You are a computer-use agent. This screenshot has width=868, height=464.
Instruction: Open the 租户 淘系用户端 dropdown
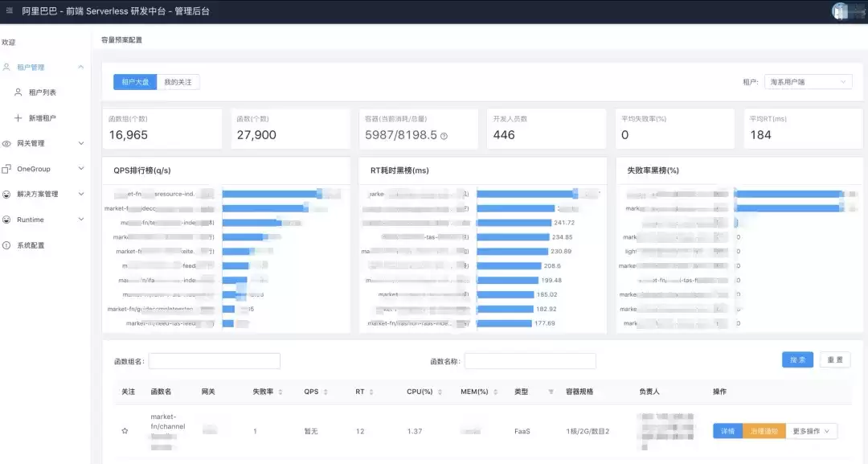[808, 82]
